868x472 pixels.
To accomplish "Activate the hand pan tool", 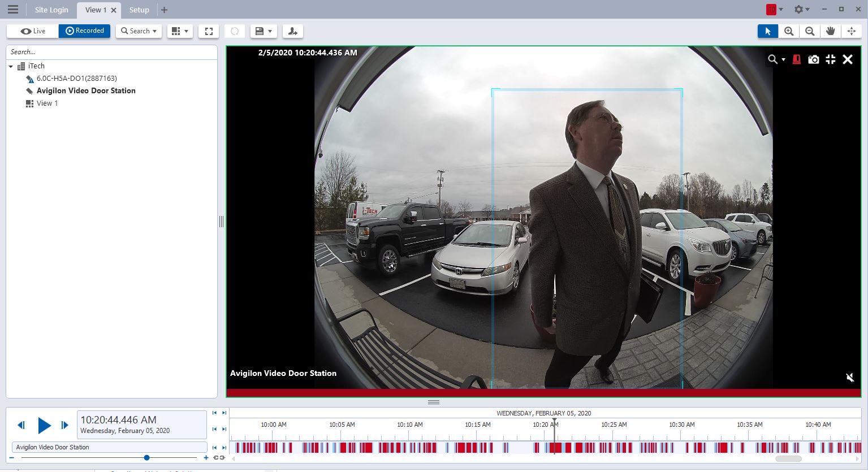I will (830, 31).
